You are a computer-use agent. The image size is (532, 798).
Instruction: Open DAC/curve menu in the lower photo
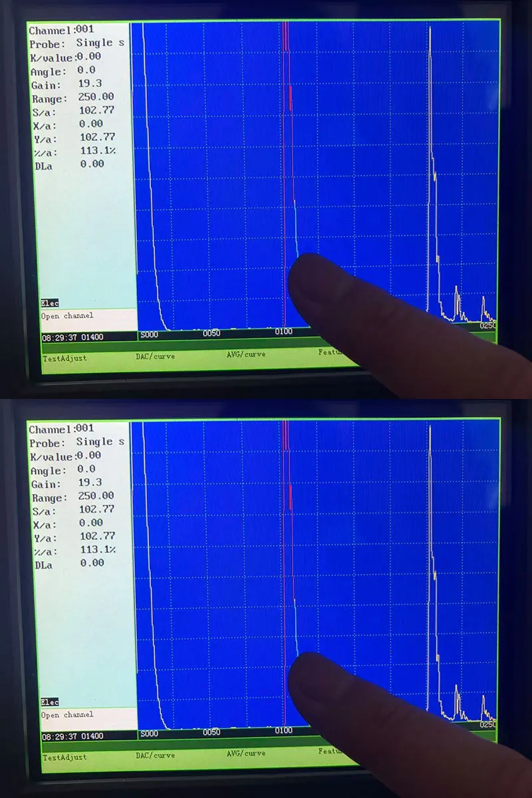click(x=155, y=755)
